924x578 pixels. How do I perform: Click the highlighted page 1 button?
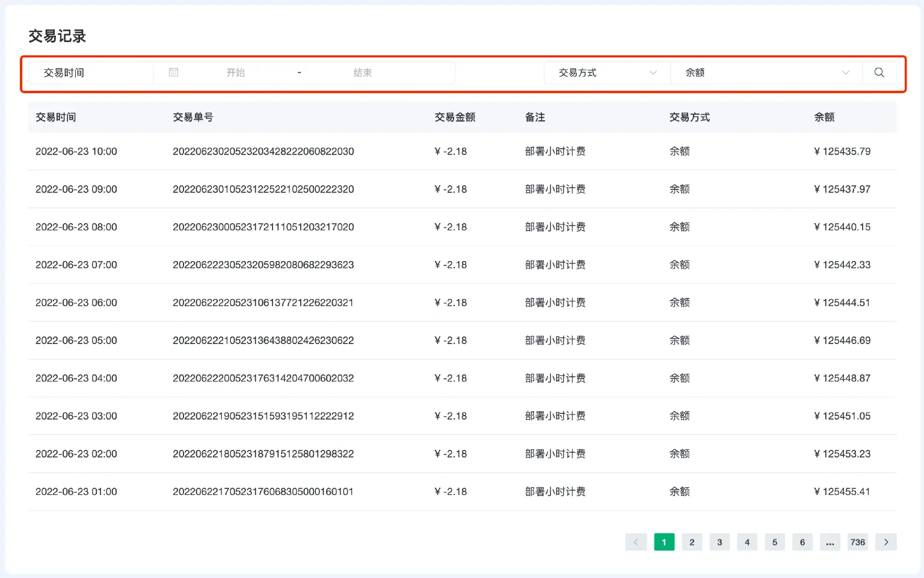[664, 541]
